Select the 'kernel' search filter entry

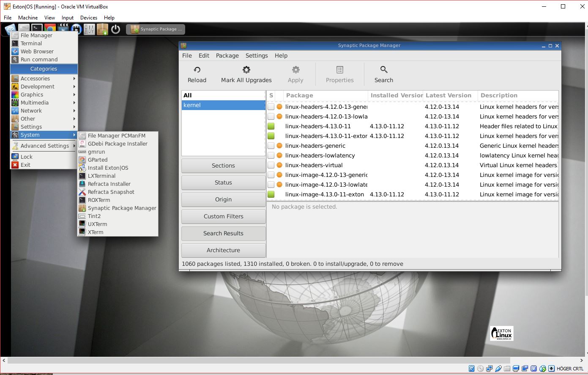[x=223, y=105]
